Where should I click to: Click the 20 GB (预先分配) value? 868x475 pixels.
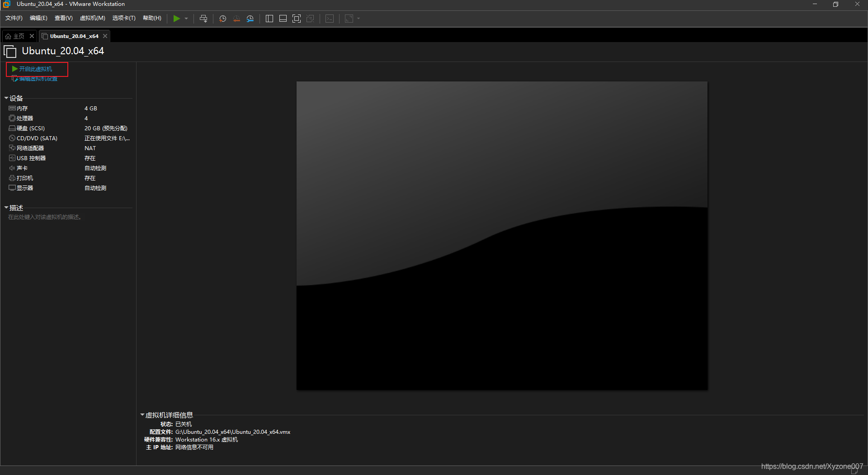[x=106, y=128]
